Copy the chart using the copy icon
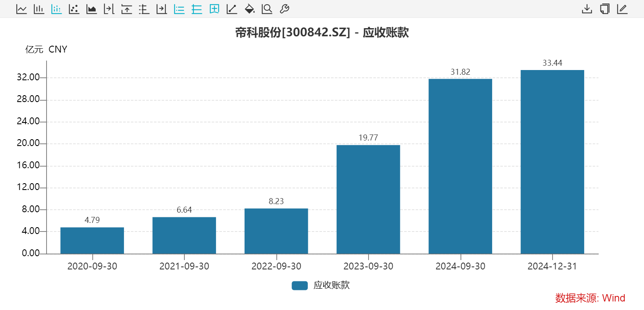This screenshot has height=310, width=644. point(605,9)
